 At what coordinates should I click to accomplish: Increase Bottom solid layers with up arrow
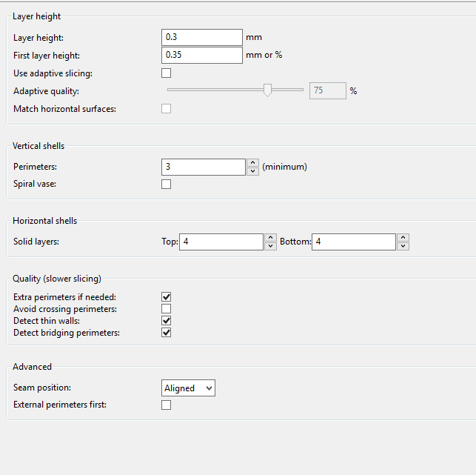click(x=403, y=238)
